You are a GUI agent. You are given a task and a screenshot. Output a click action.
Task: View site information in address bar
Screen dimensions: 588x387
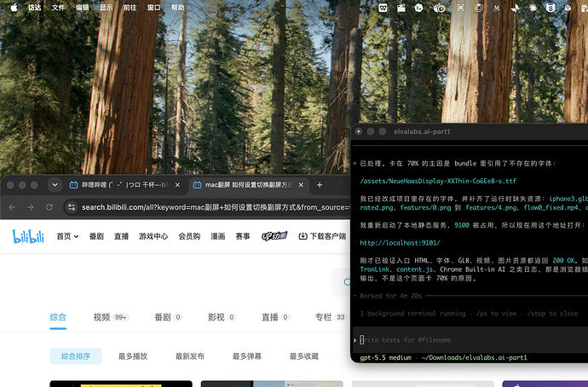click(x=72, y=207)
